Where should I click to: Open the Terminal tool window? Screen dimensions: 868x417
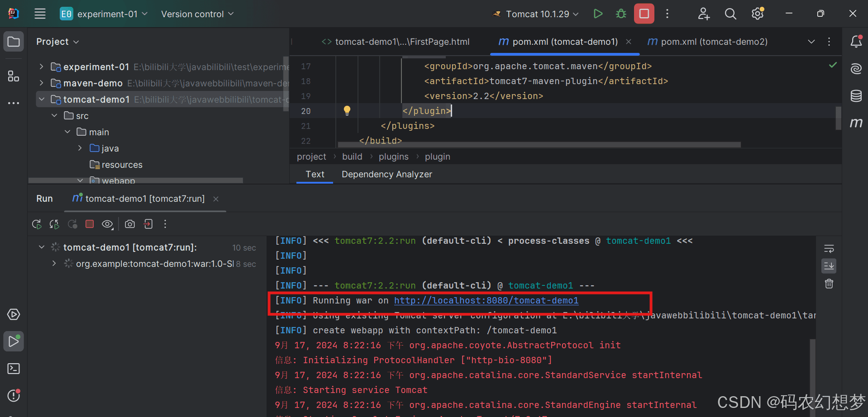14,369
